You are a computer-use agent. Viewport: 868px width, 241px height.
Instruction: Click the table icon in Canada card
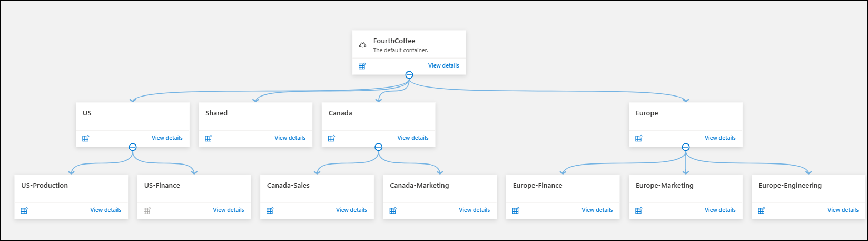[331, 138]
